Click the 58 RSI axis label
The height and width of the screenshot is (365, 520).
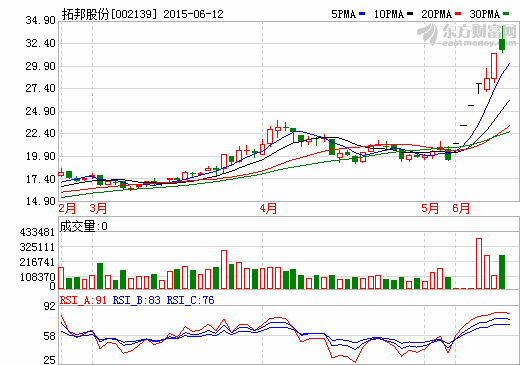tap(50, 336)
